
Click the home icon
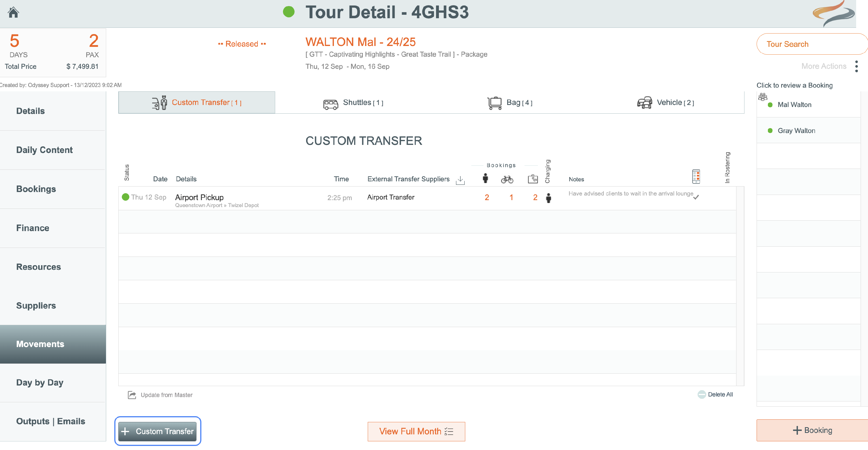(x=14, y=12)
